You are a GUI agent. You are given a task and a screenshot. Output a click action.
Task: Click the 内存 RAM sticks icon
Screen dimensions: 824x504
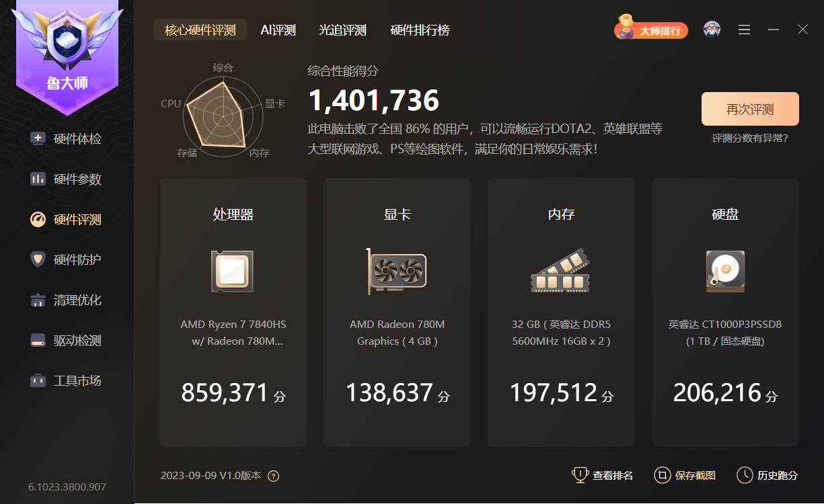tap(561, 271)
